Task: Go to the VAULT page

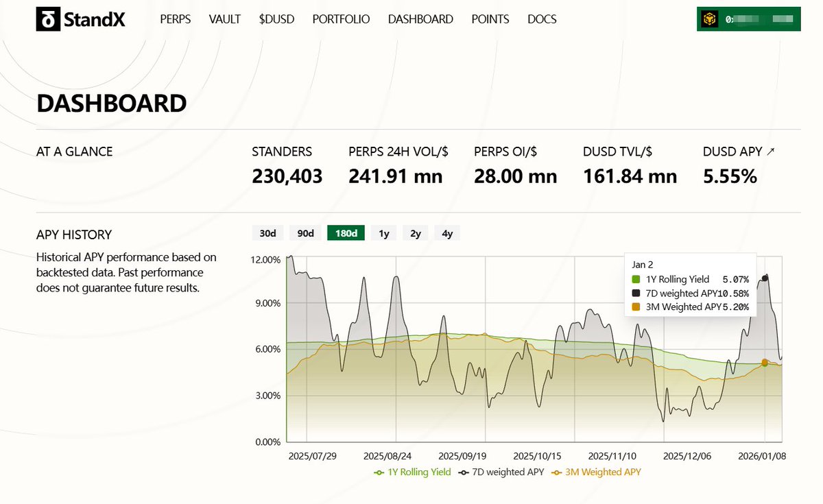Action: click(225, 19)
